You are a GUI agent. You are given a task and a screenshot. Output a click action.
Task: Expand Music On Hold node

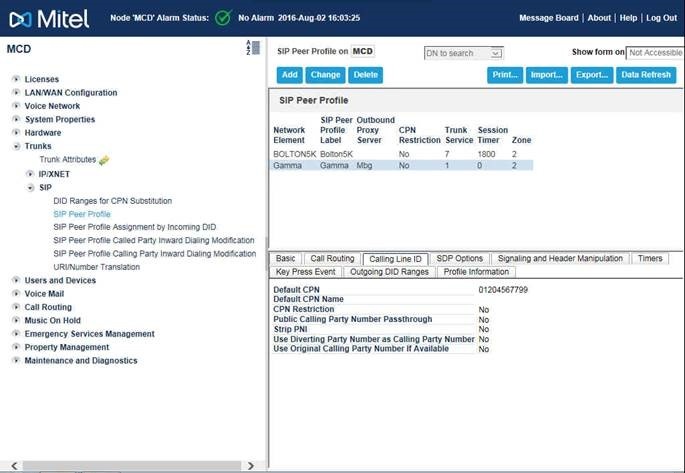point(16,320)
